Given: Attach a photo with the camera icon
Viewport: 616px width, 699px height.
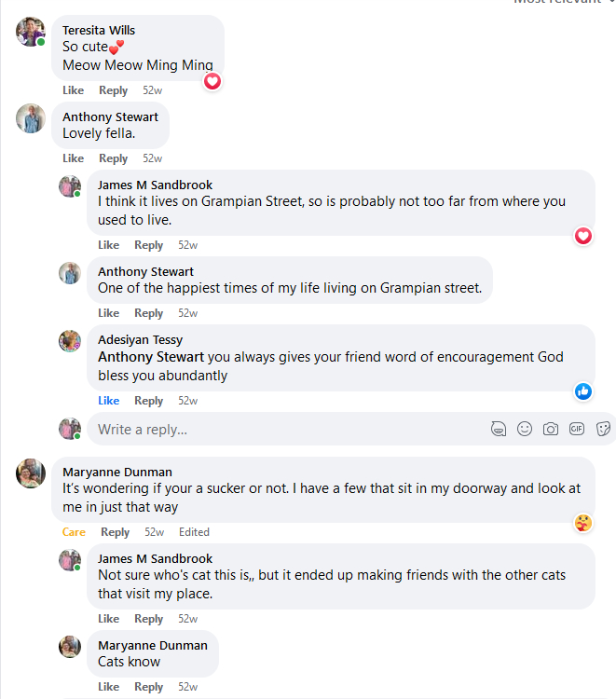Looking at the screenshot, I should [x=551, y=429].
